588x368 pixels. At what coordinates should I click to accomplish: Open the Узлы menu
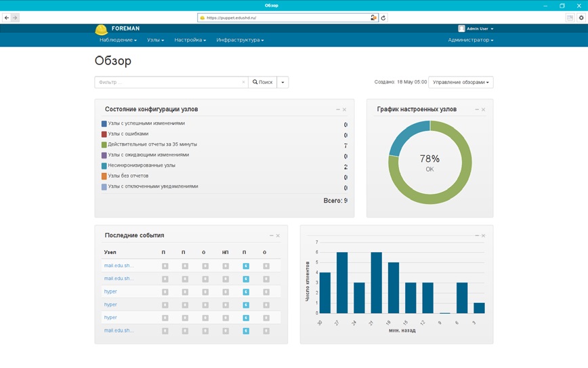[156, 40]
